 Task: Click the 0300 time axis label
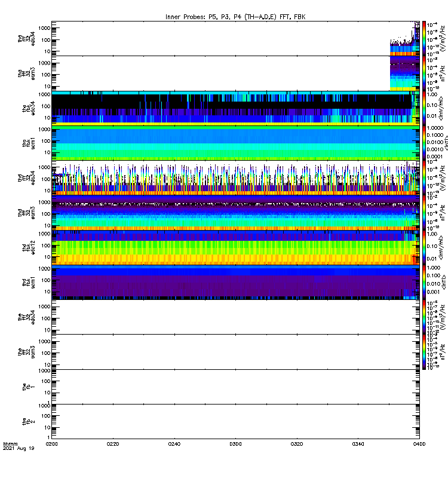235,444
